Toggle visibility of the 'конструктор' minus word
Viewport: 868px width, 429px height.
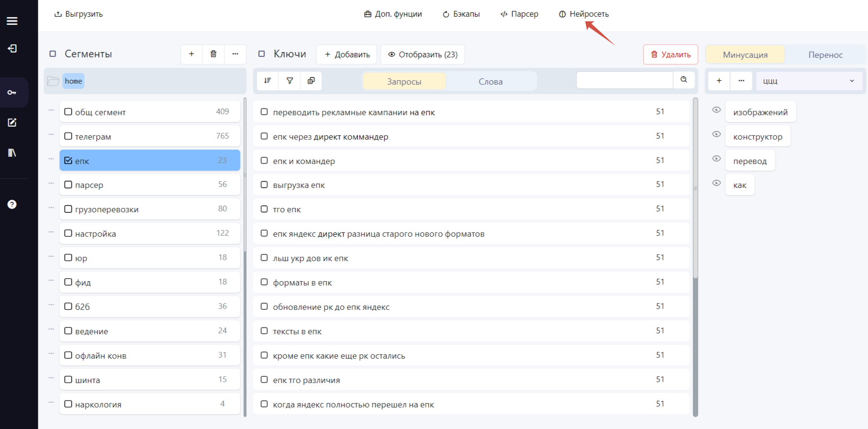(x=716, y=134)
